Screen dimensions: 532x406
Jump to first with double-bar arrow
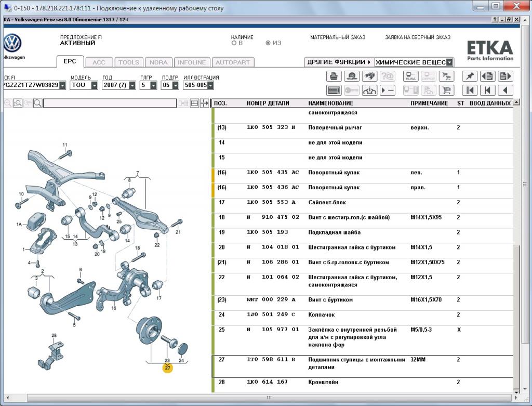470,90
